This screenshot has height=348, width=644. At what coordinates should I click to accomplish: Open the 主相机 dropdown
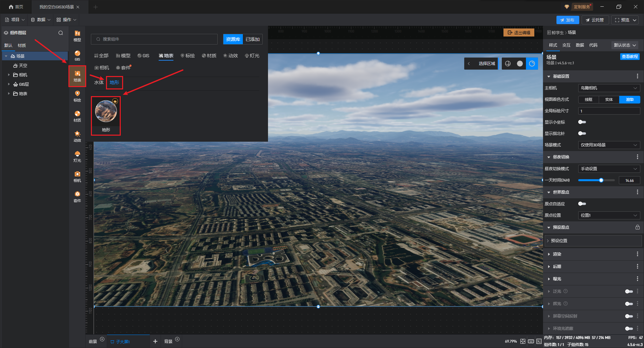tap(609, 88)
